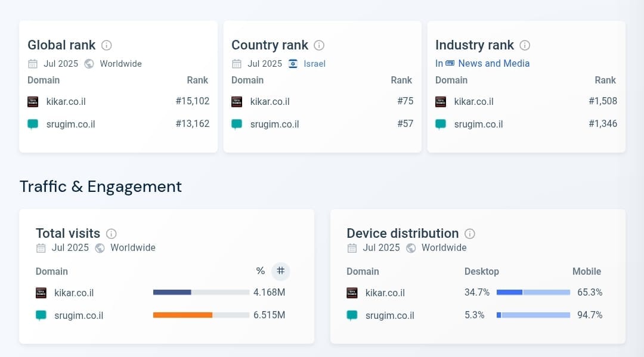
Task: Click srugim.co.il domain in Global rank
Action: pos(70,125)
